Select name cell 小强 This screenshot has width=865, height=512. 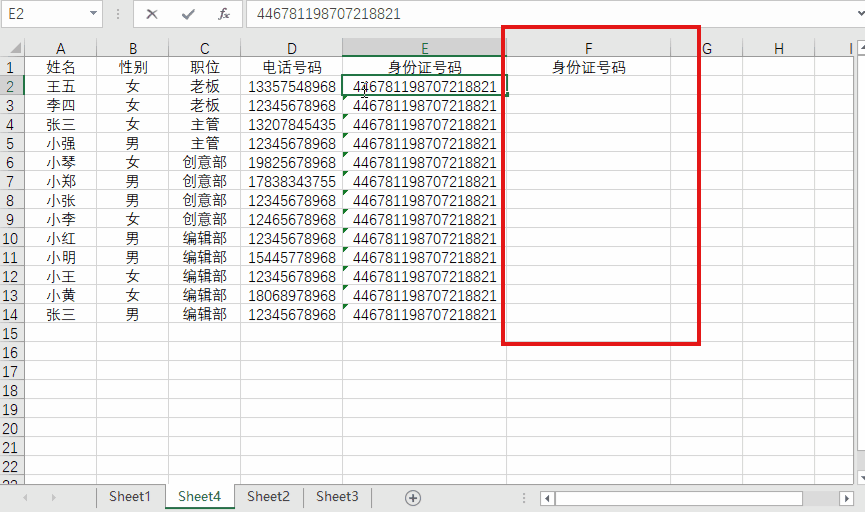click(61, 143)
